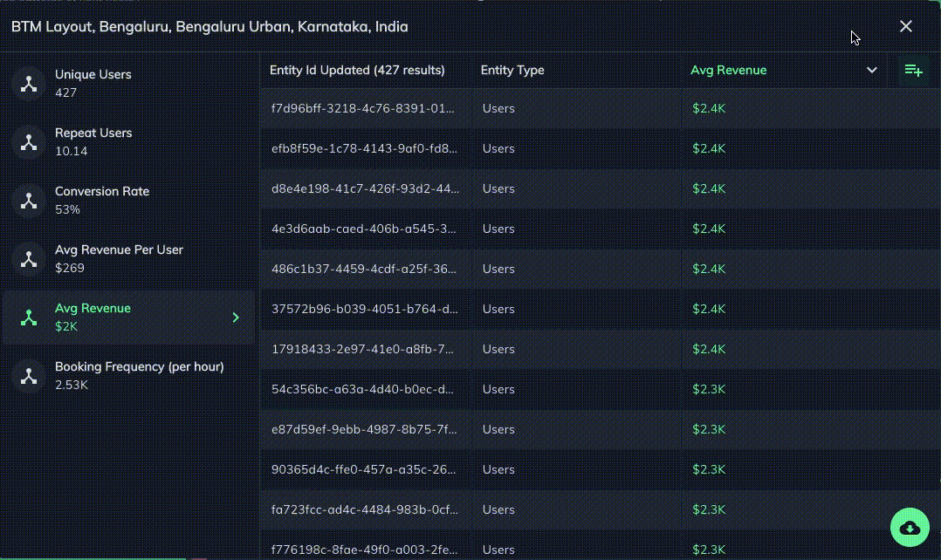
Task: Expand the Avg Revenue column dropdown arrow
Action: coord(871,71)
